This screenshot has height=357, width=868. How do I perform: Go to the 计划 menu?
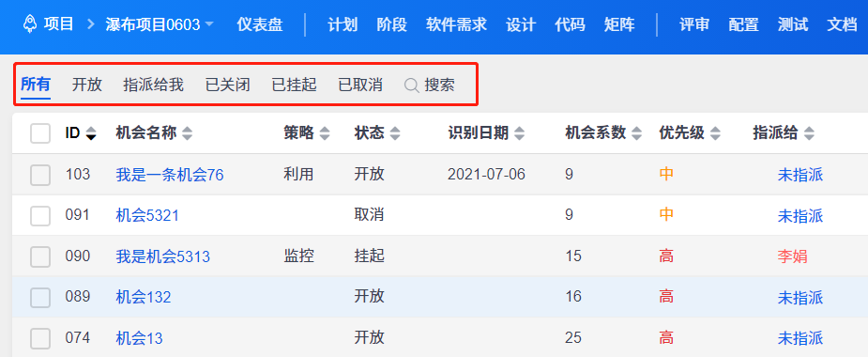click(343, 25)
